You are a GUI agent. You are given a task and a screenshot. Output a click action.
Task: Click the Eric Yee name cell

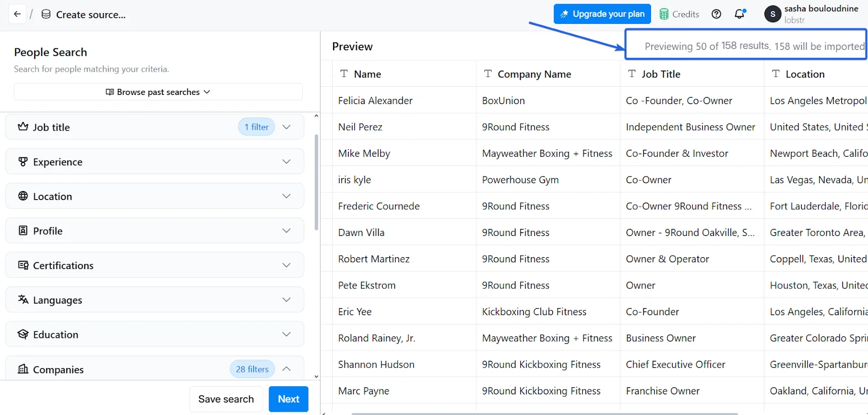404,311
